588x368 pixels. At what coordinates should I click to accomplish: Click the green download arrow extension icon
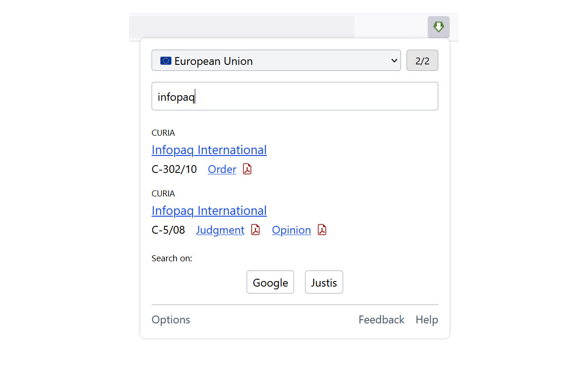[438, 27]
